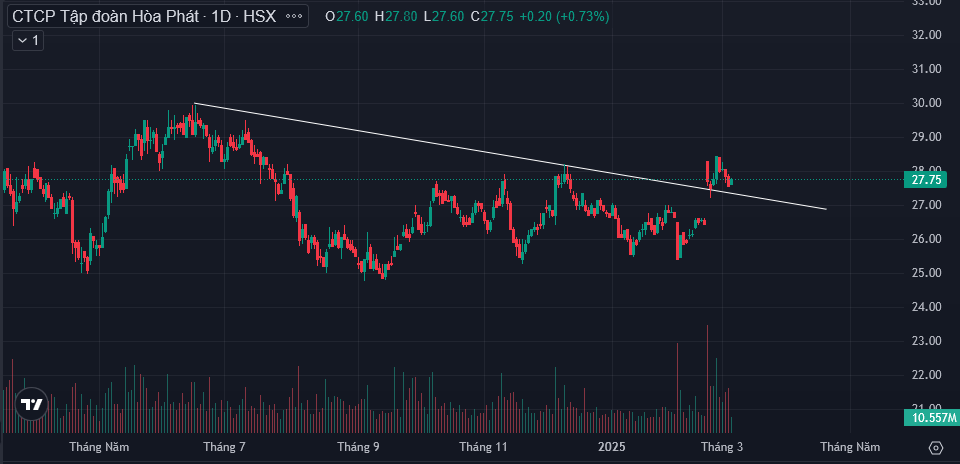Click the high value H27.80

pos(397,17)
